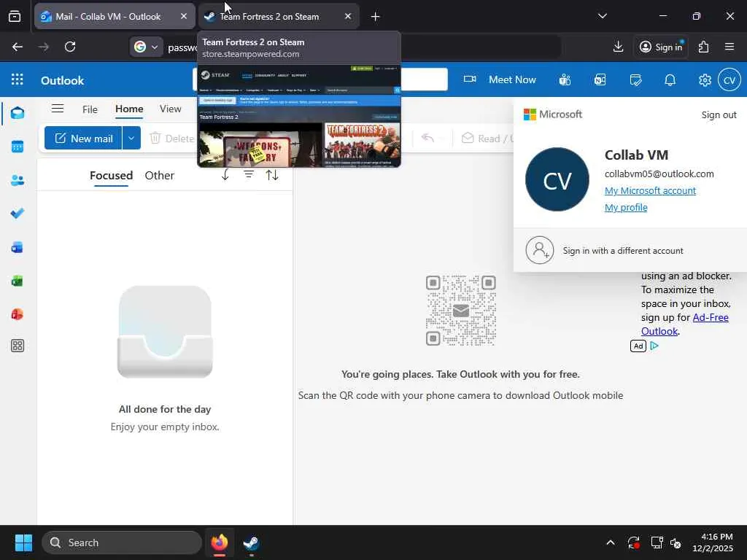Viewport: 747px width, 560px height.
Task: Open Steam from the taskbar
Action: tap(251, 542)
